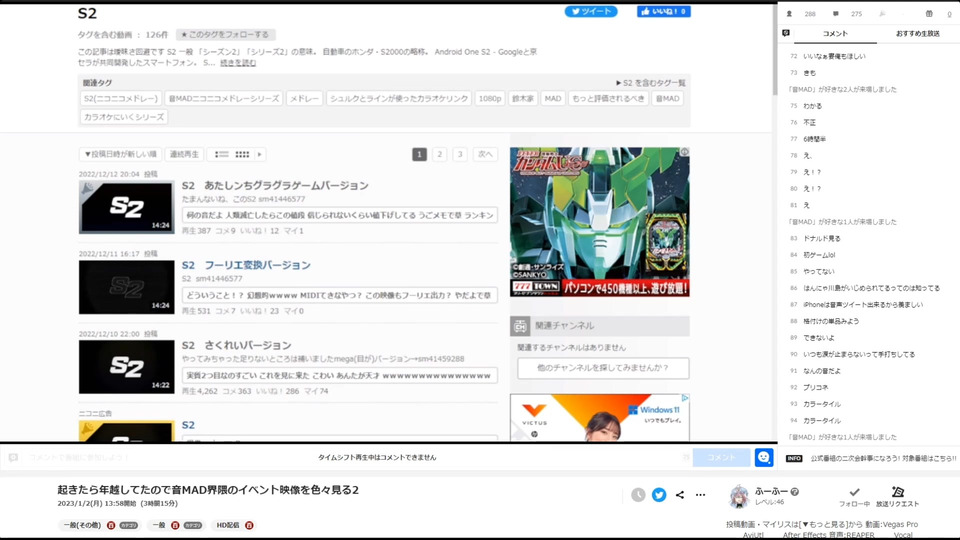The width and height of the screenshot is (960, 540).
Task: Go to page 3 of results
Action: click(x=460, y=154)
